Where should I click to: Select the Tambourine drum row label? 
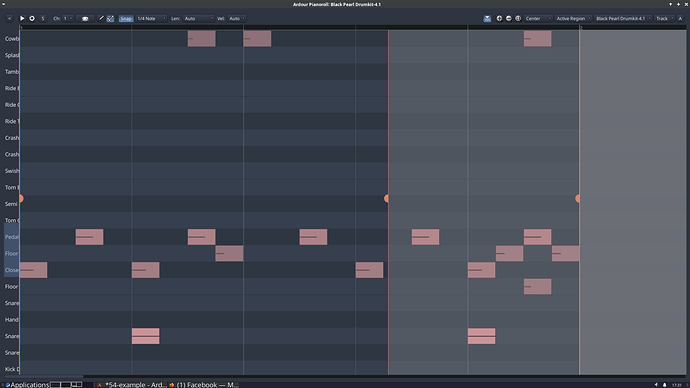(x=12, y=72)
